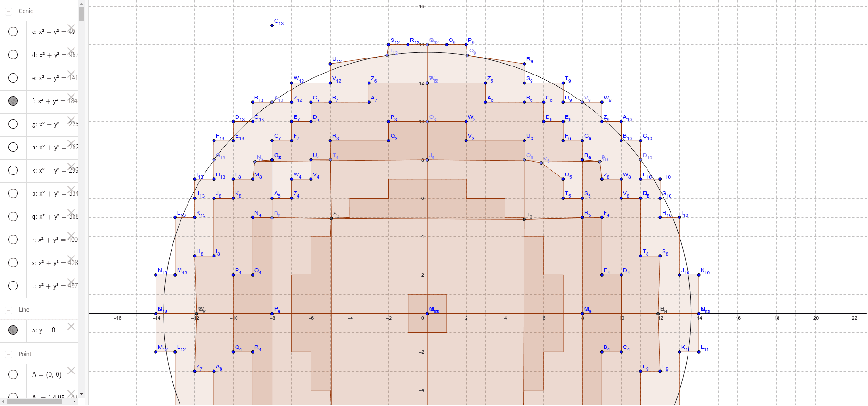Click point M12 in lower left
Viewport: 868px width, 406px height.
156,352
